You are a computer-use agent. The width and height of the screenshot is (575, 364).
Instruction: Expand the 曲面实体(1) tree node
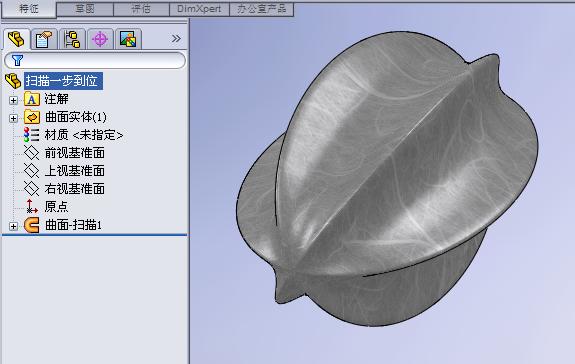[13, 118]
